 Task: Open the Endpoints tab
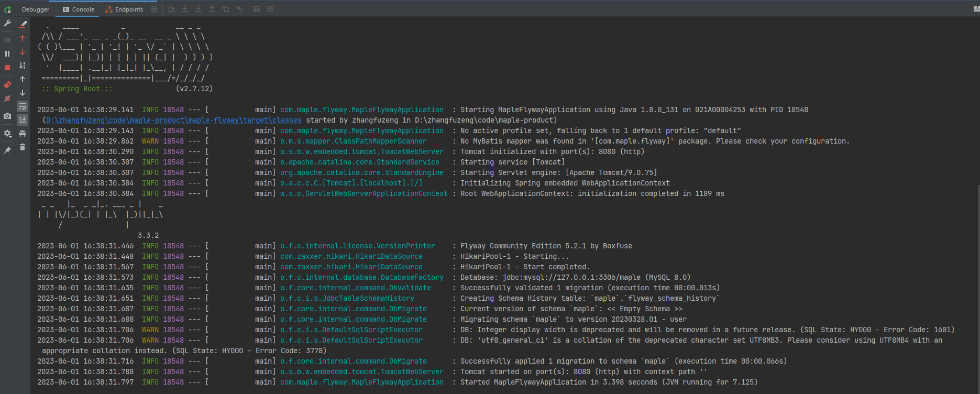click(124, 9)
